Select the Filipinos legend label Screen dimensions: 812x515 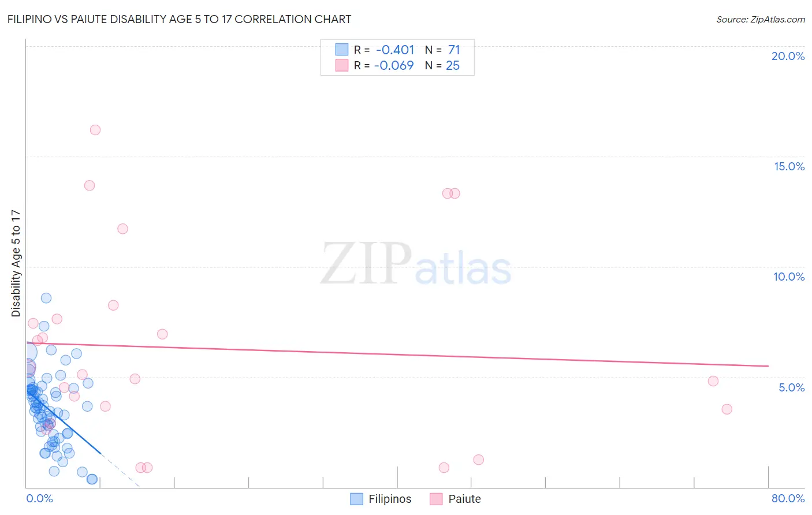click(390, 499)
